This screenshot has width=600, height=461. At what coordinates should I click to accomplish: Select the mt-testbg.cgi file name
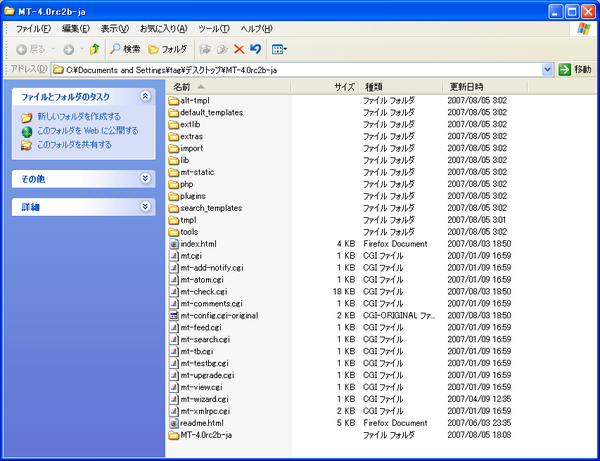[x=204, y=363]
